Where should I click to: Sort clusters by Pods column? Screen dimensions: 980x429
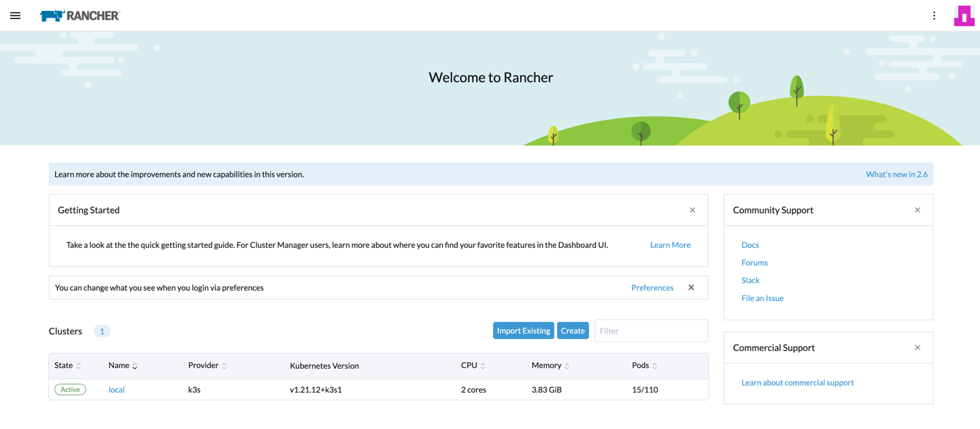click(645, 366)
